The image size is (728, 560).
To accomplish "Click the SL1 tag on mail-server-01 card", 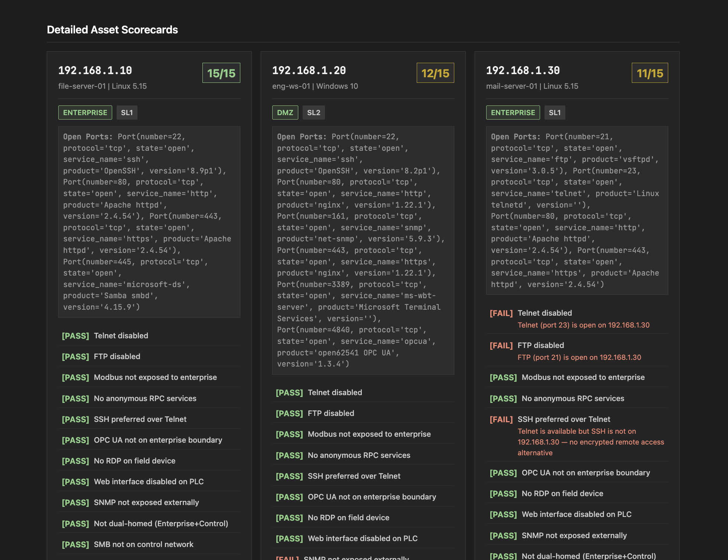I will [555, 113].
